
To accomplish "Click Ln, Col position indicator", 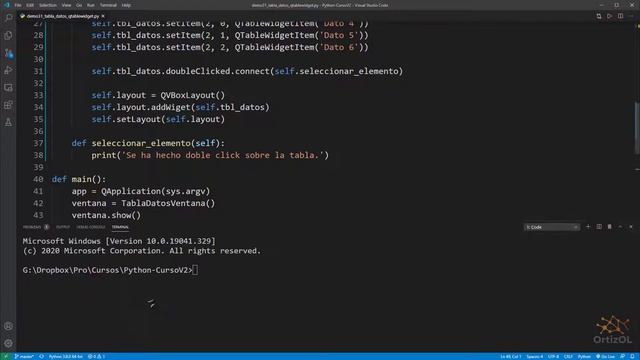I will tap(511, 356).
